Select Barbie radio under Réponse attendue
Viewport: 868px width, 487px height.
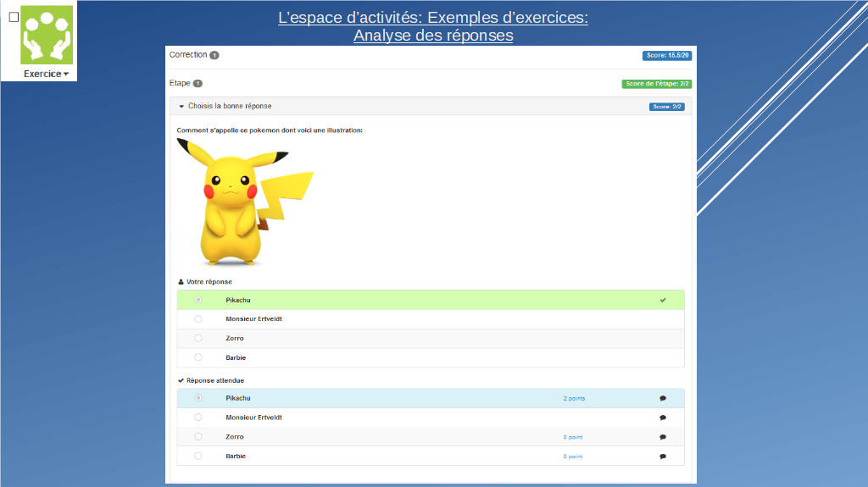click(198, 456)
